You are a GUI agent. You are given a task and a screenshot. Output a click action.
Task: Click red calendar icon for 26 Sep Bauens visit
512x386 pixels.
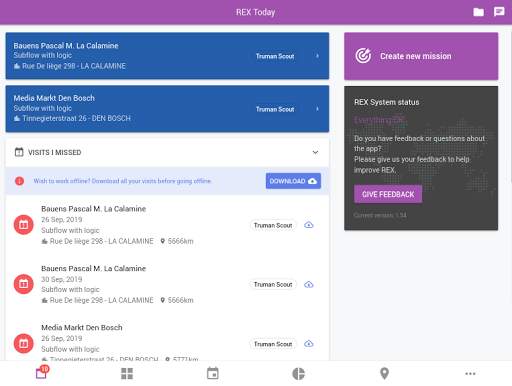click(24, 225)
